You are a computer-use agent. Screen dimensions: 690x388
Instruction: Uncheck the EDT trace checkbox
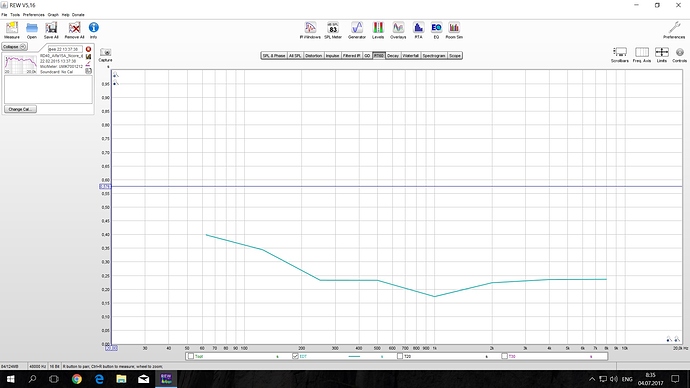click(295, 356)
